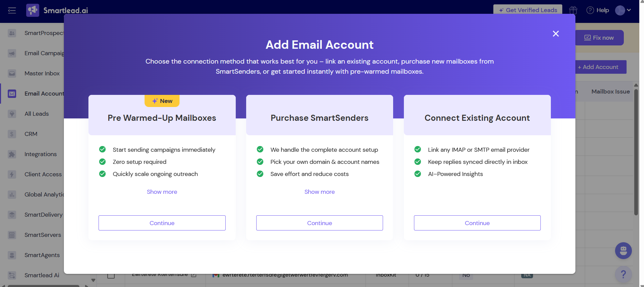Screen dimensions: 644x287
Task: Continue with Connect Existing Account
Action: pyautogui.click(x=477, y=223)
